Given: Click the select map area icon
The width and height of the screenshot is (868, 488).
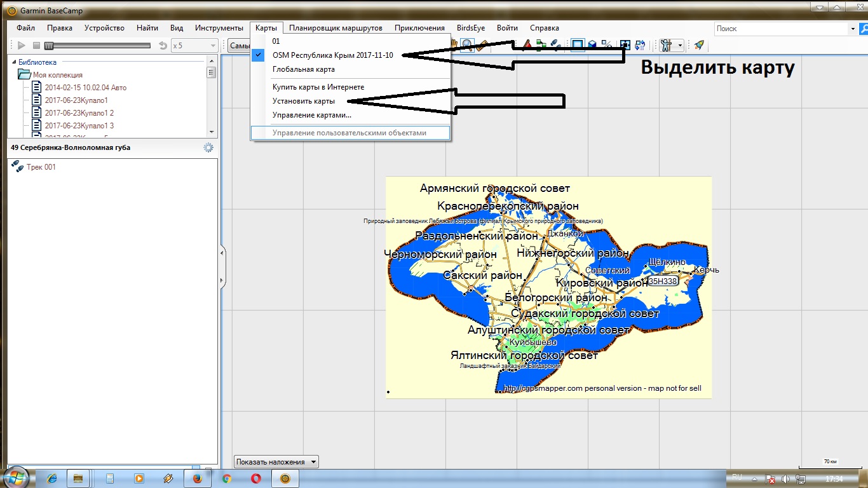Looking at the screenshot, I should click(625, 44).
